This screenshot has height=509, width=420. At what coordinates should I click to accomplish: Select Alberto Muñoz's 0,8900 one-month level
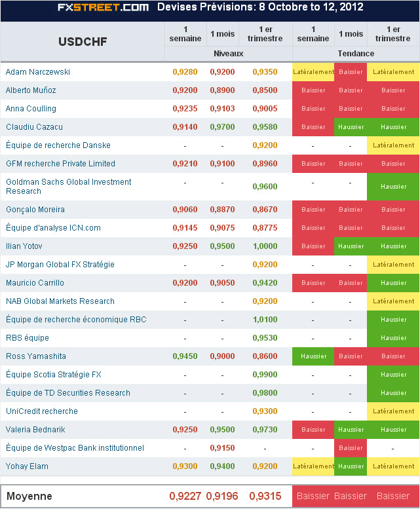(222, 90)
